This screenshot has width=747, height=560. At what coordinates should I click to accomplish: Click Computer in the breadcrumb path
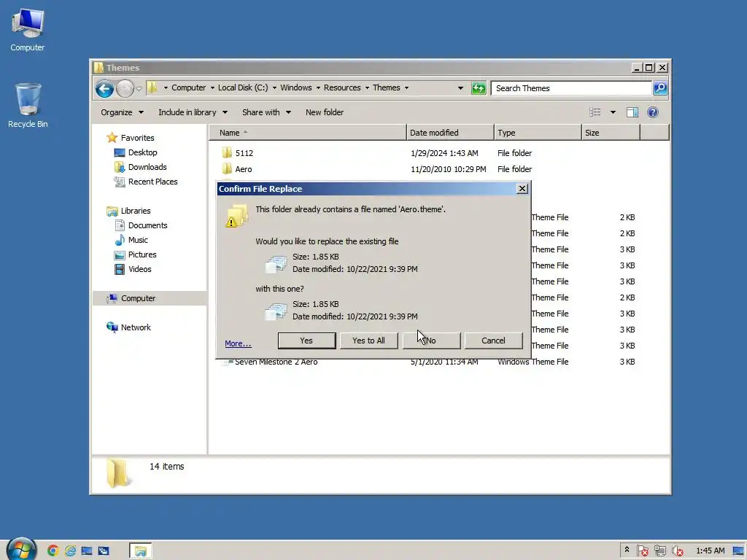pos(189,87)
